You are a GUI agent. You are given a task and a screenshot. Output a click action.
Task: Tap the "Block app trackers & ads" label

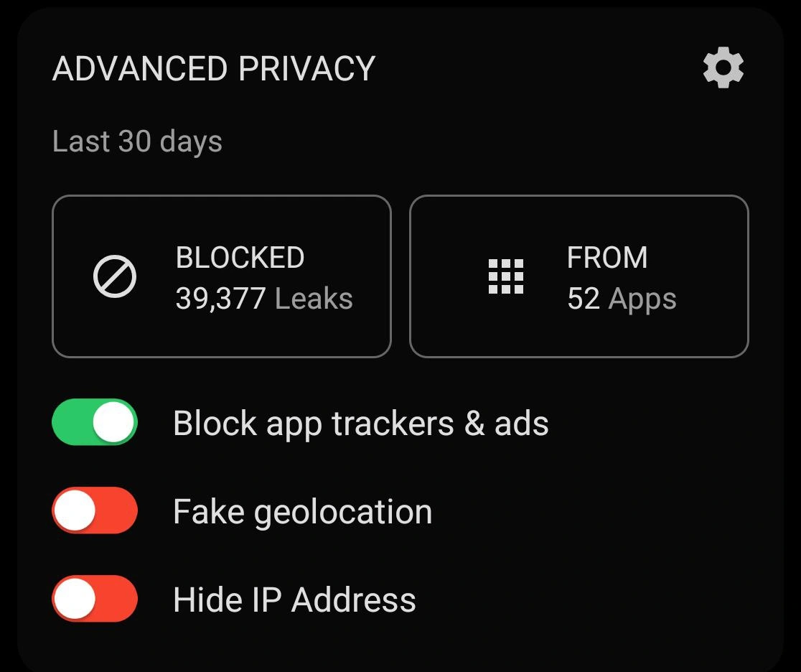point(360,424)
